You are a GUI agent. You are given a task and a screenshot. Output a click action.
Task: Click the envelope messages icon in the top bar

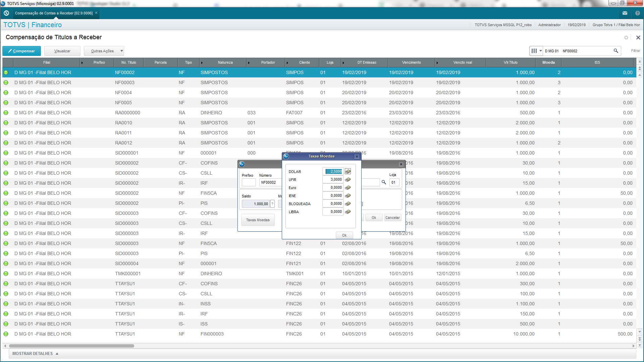point(625,13)
